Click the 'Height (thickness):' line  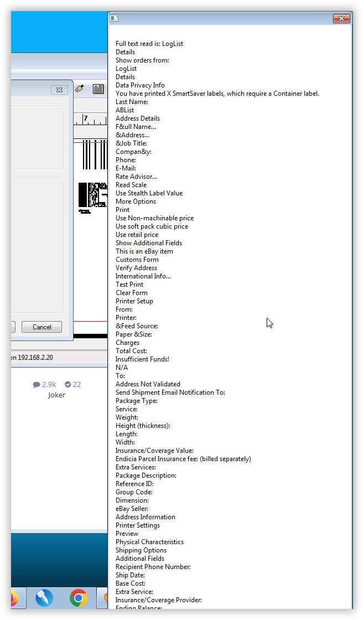(143, 426)
